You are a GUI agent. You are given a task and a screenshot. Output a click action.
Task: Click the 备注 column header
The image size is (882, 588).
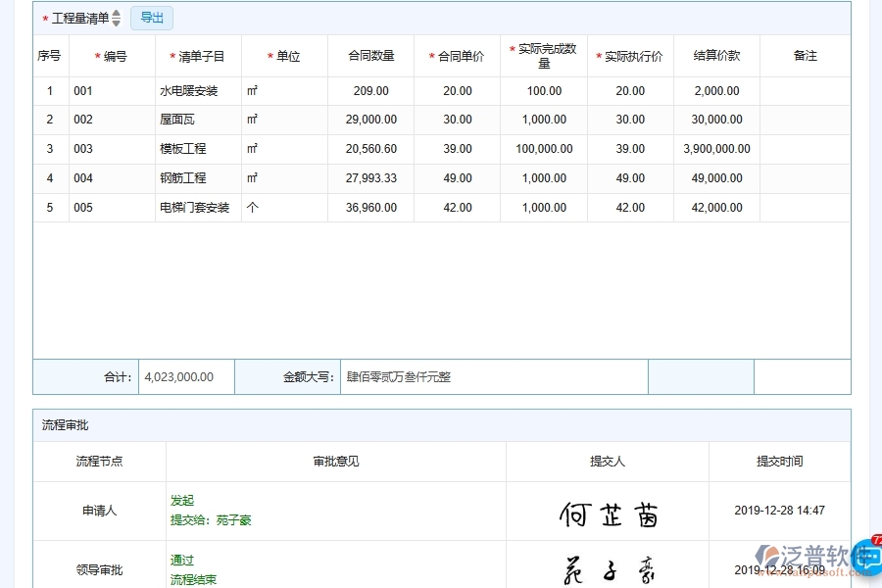click(x=805, y=56)
